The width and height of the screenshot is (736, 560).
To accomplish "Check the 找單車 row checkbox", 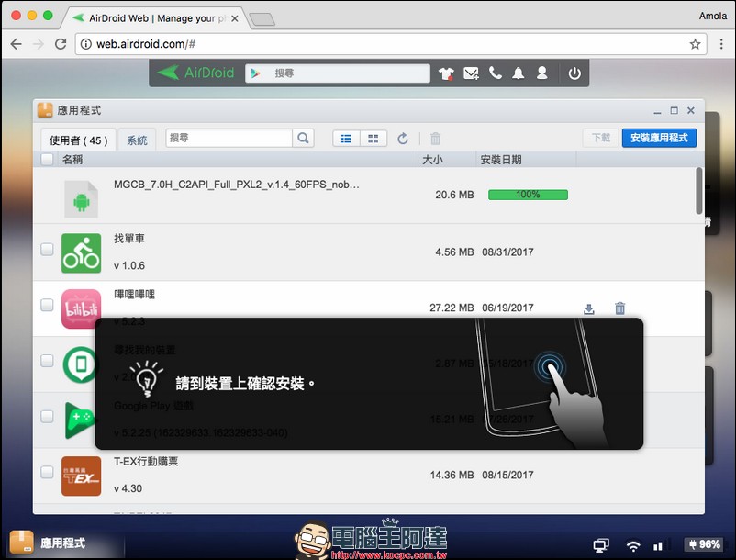I will [47, 249].
